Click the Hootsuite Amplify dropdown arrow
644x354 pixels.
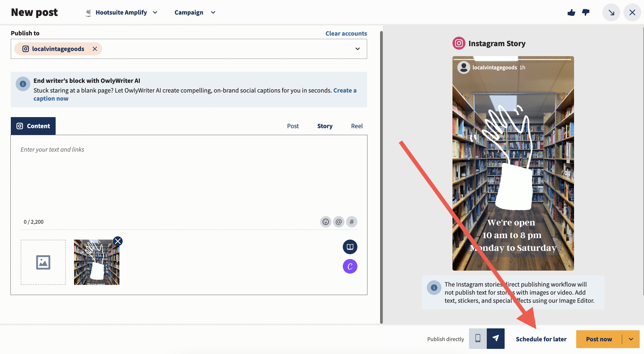(154, 12)
